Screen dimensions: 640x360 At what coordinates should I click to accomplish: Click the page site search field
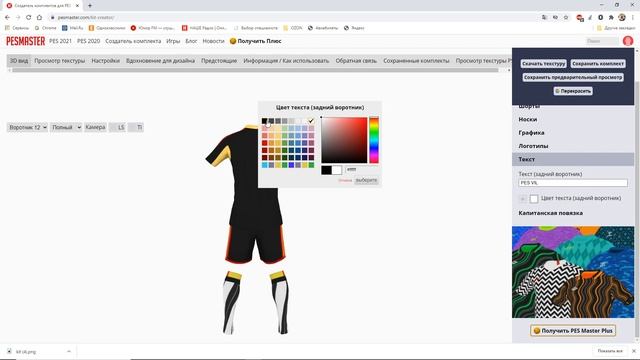[602, 41]
